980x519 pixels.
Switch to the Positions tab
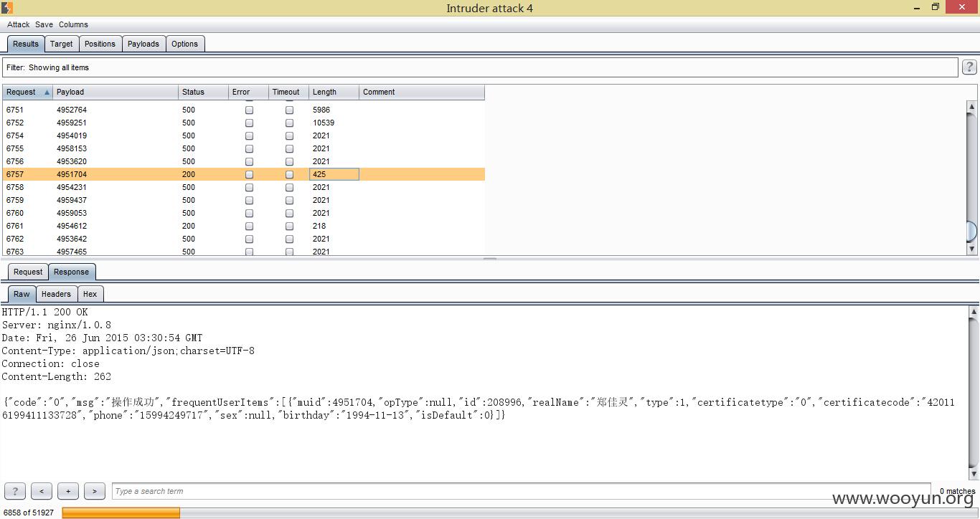(100, 44)
